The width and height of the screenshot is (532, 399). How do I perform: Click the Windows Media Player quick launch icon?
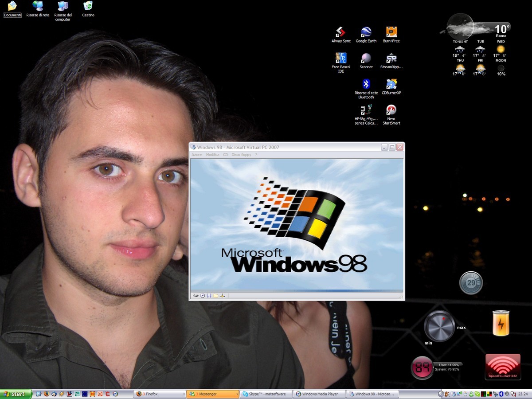[x=115, y=394]
